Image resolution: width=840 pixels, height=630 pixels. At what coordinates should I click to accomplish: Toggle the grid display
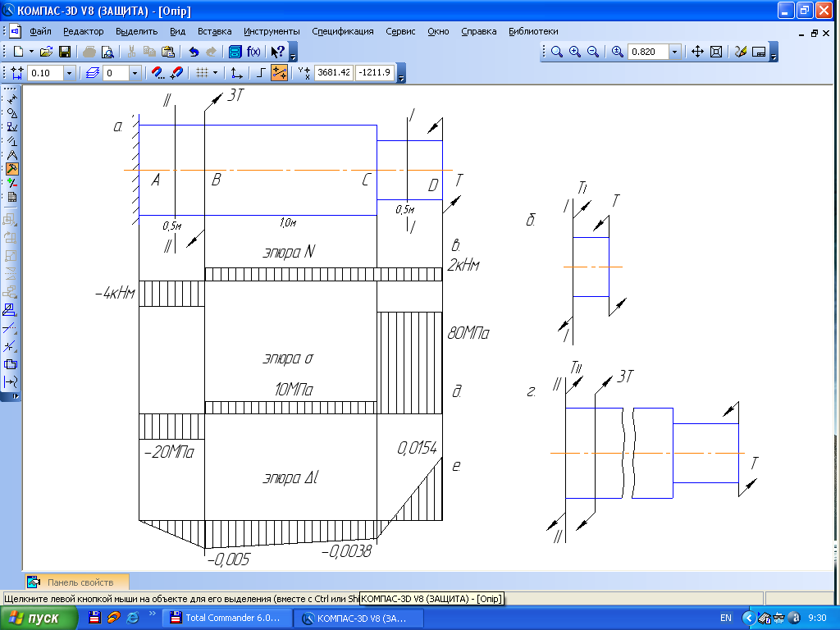[x=202, y=73]
